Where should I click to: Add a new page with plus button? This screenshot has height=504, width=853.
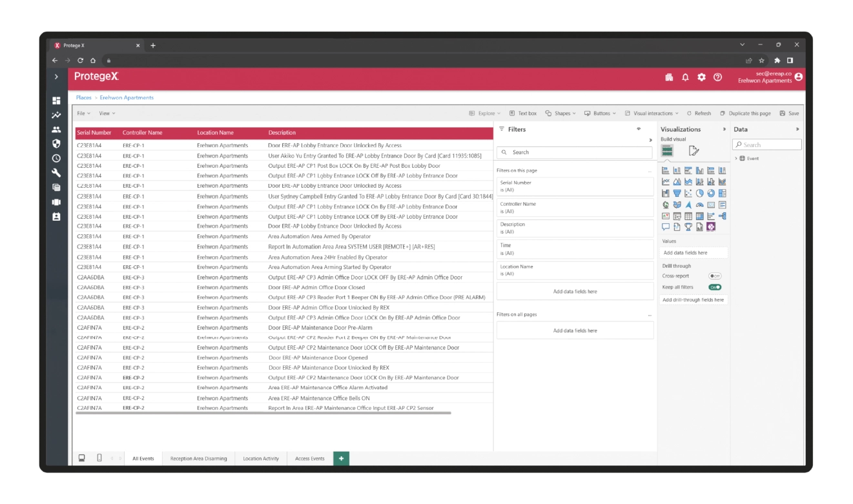[x=341, y=458]
